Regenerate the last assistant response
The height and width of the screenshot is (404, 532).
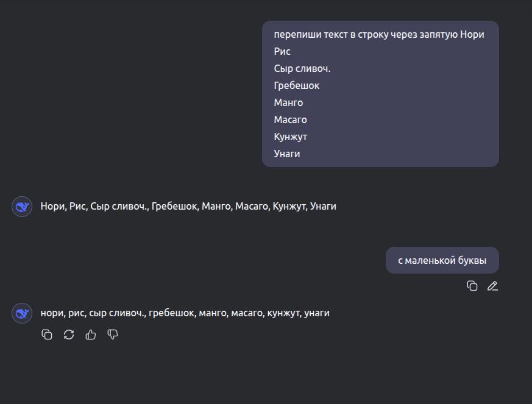tap(69, 335)
